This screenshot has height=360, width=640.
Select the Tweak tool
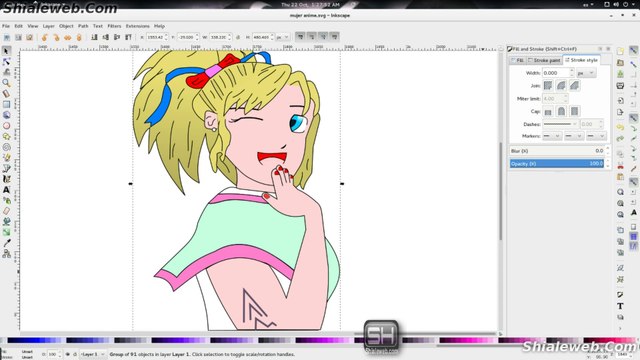pos(6,72)
